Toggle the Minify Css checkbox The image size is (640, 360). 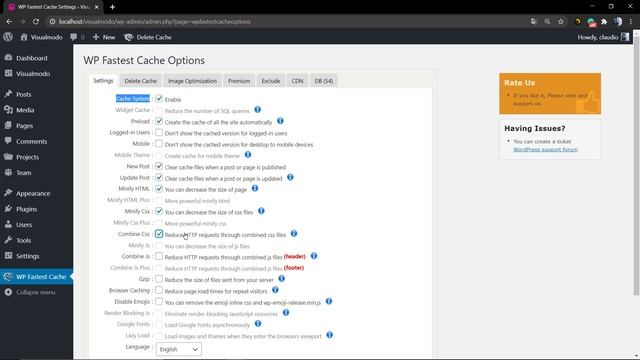pos(159,211)
